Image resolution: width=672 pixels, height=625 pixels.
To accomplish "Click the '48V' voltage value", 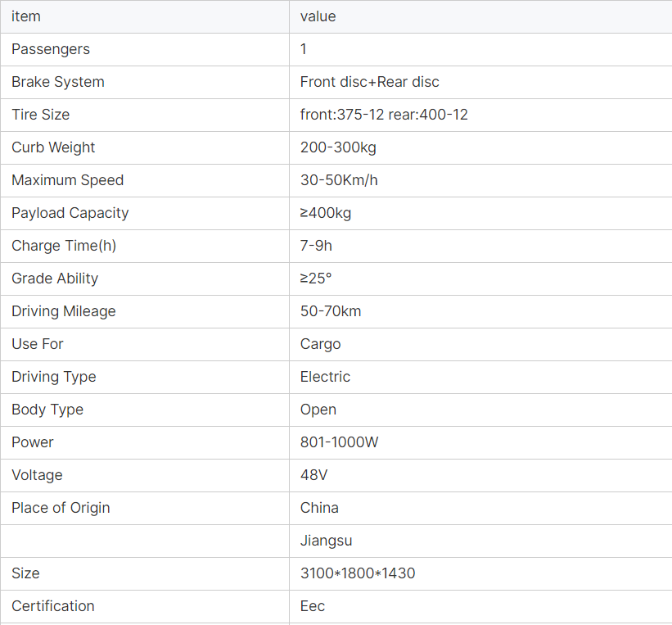I will coord(313,475).
